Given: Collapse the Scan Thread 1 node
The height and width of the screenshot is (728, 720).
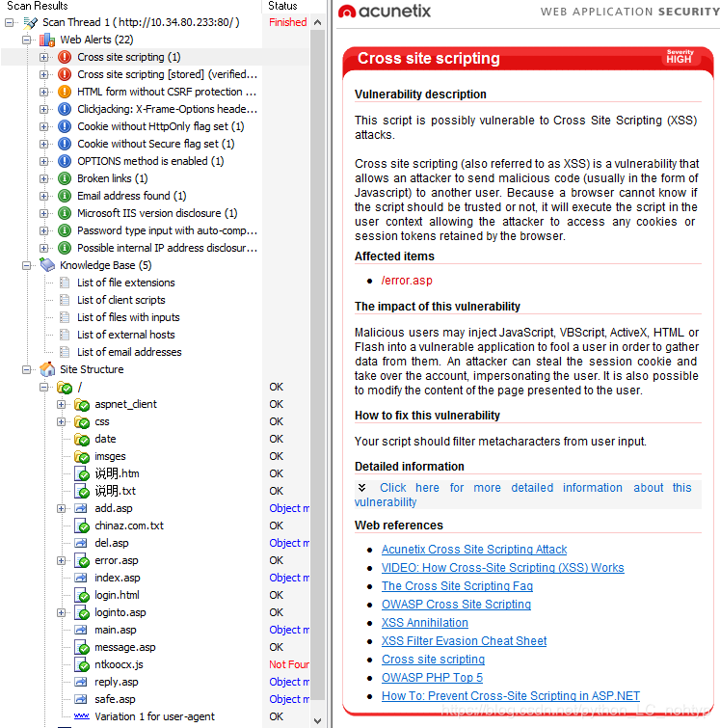Looking at the screenshot, I should click(x=9, y=22).
